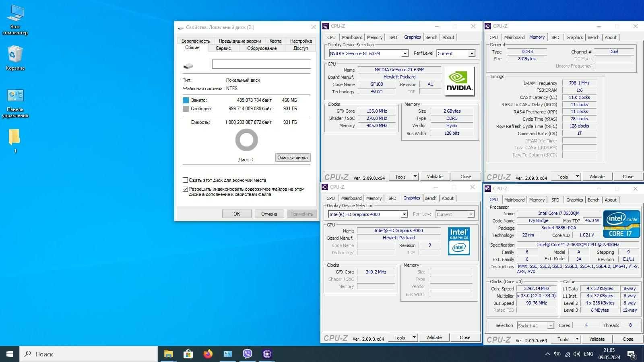Select the folder named 1 on desktop
Viewport: 644px width, 362px height.
(x=15, y=141)
